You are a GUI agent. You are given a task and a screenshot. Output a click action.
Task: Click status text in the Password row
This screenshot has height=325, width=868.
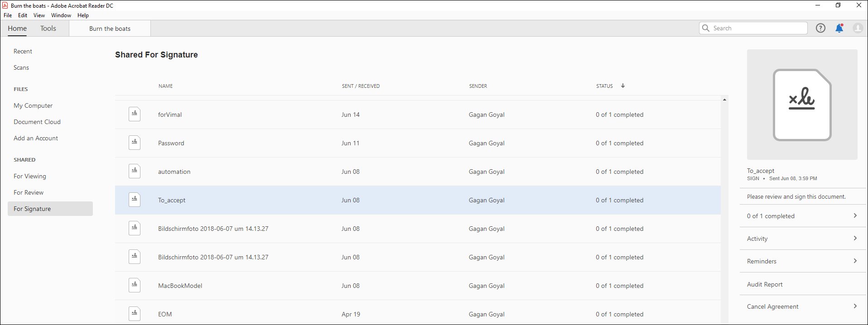point(620,143)
